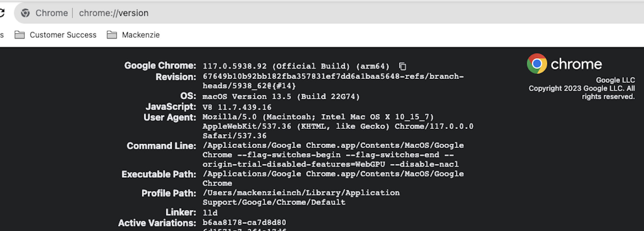Screen dimensions: 644x231
Task: Click the Google Chrome: label
Action: pyautogui.click(x=160, y=66)
